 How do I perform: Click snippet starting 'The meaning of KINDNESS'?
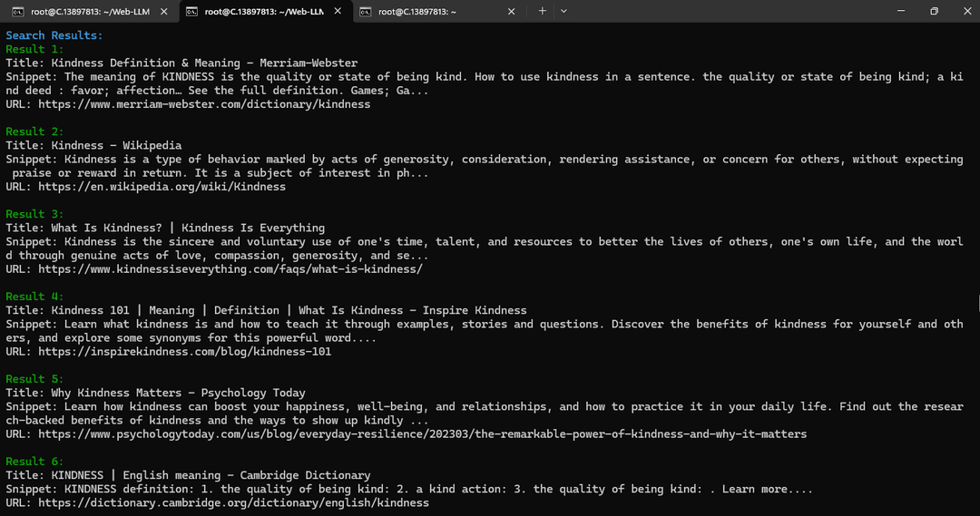[485, 83]
